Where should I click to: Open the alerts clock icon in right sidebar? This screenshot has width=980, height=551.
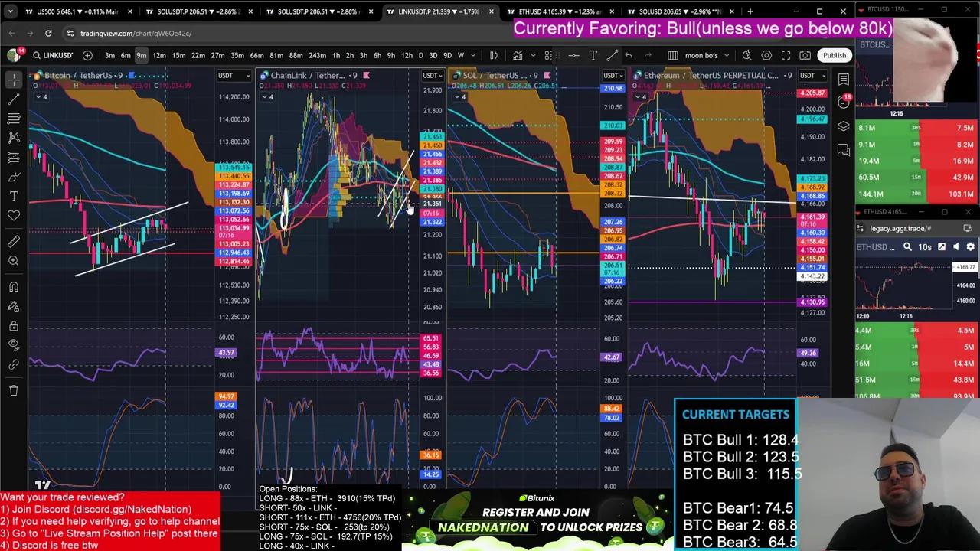pyautogui.click(x=843, y=103)
